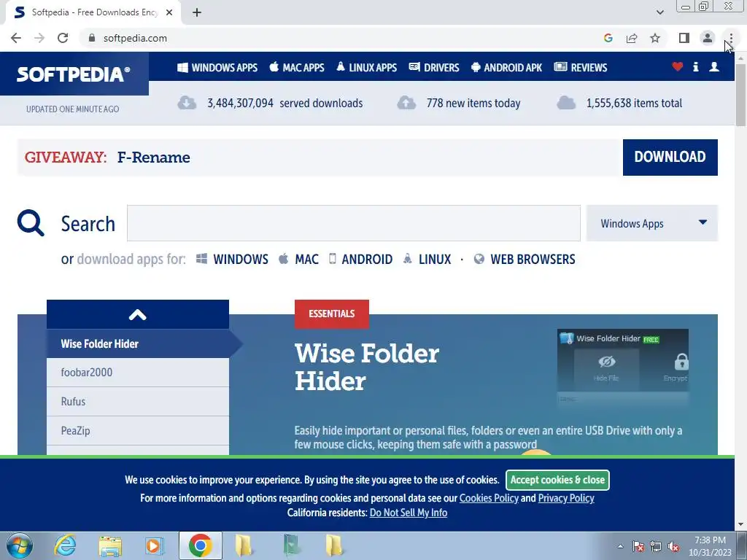The width and height of the screenshot is (747, 560).
Task: Click the items total cloud icon
Action: (566, 103)
